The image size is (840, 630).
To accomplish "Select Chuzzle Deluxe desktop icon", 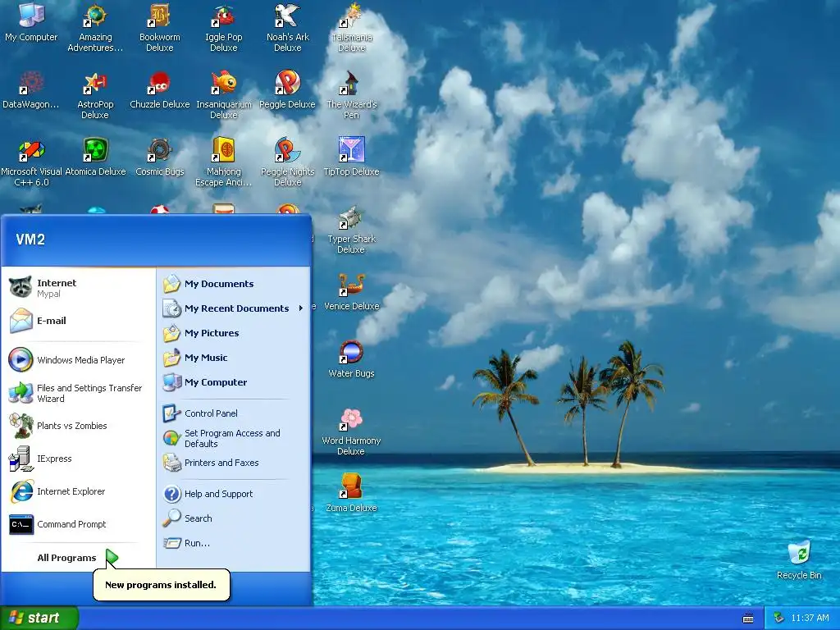I will (x=160, y=89).
